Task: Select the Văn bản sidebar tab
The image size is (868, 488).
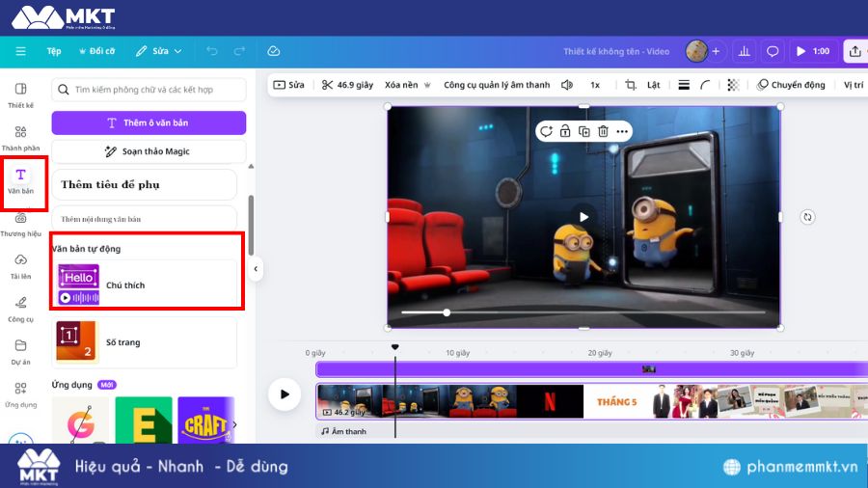Action: pos(20,181)
